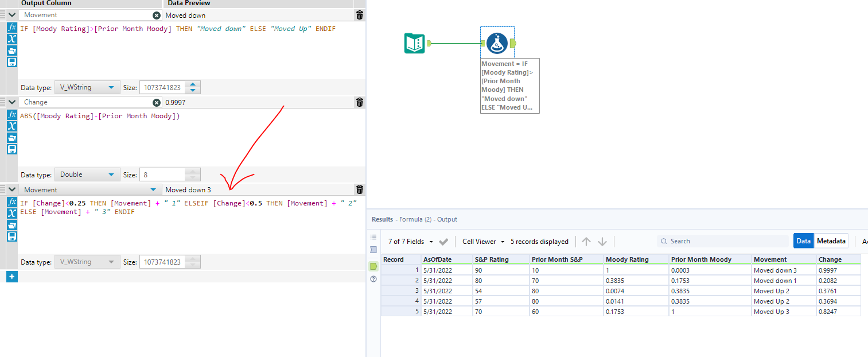This screenshot has width=868, height=357.
Task: Click the table view icon in Results panel
Action: point(373,236)
